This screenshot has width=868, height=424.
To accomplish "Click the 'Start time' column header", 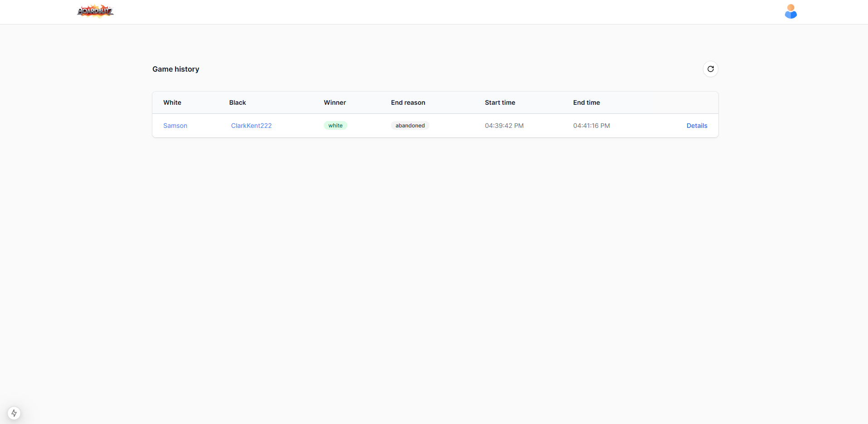I will pyautogui.click(x=500, y=102).
